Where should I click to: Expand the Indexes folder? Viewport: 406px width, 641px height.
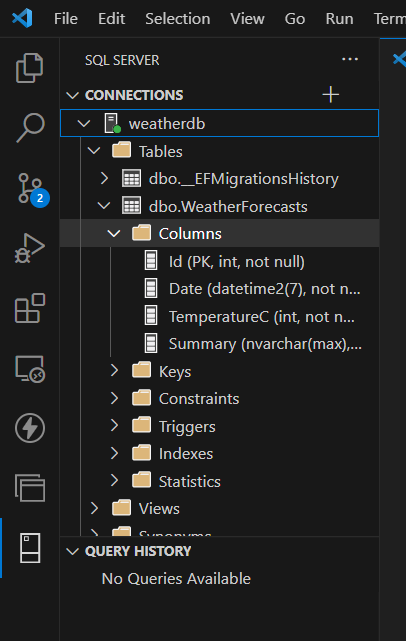[114, 453]
